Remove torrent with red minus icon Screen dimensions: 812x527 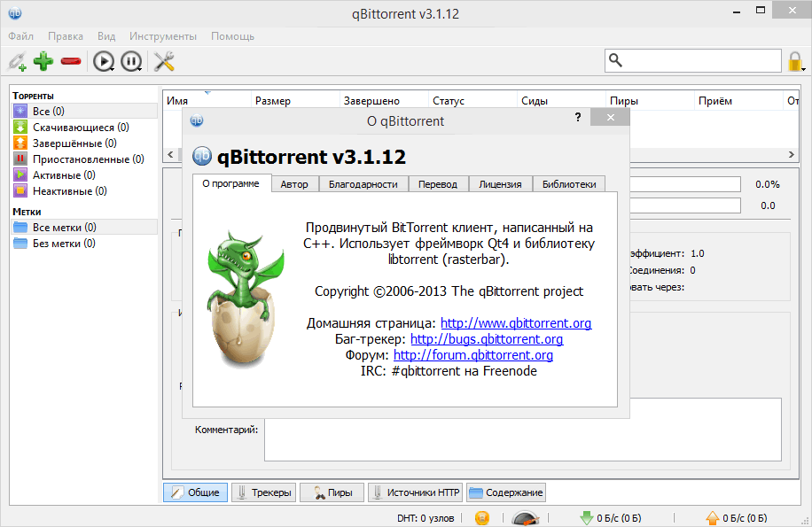[x=70, y=61]
